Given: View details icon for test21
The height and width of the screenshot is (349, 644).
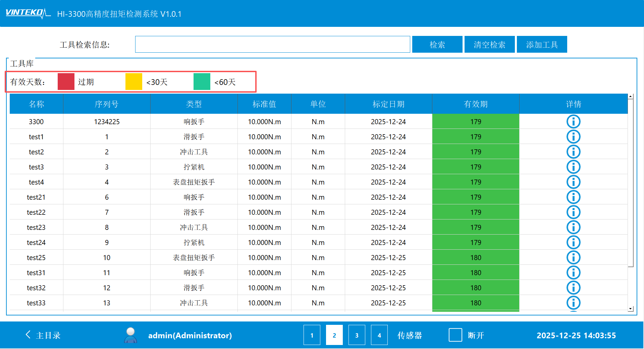Looking at the screenshot, I should pos(573,197).
